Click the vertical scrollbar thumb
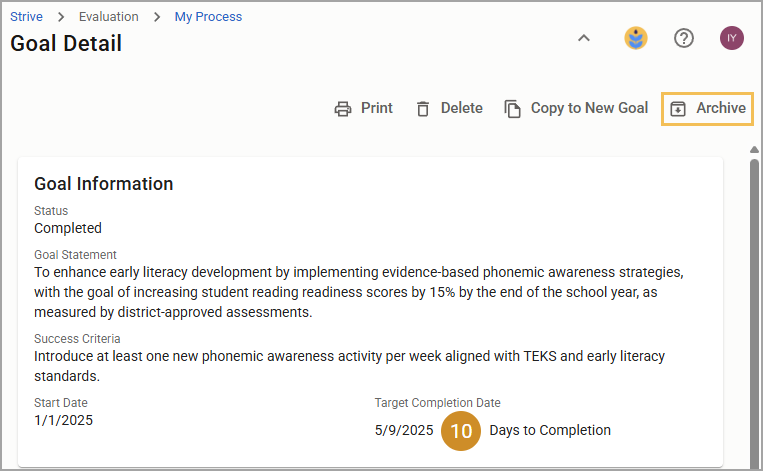The height and width of the screenshot is (471, 763). [754, 311]
